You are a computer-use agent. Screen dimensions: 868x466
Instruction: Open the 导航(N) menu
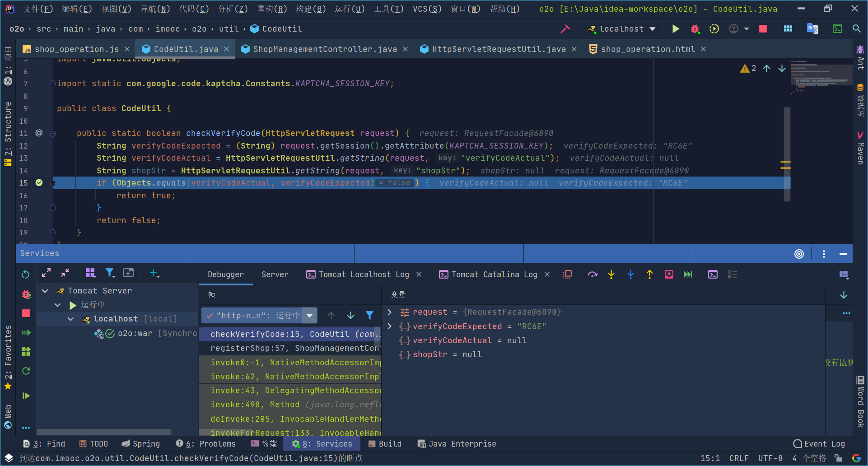pyautogui.click(x=155, y=9)
